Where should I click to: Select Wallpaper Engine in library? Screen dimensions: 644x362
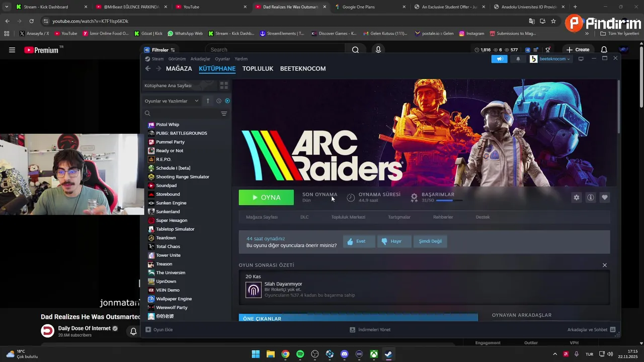174,299
